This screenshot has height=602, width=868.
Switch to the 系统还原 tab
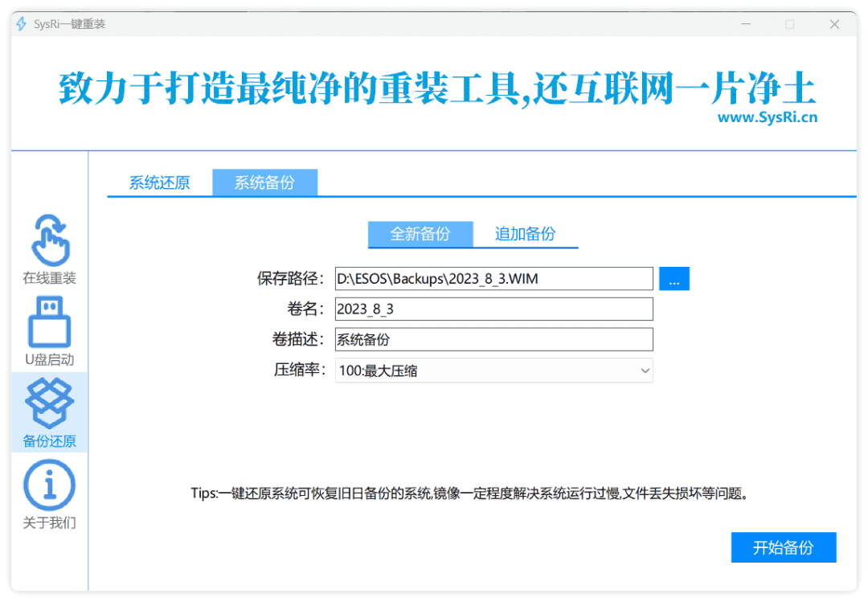point(158,182)
